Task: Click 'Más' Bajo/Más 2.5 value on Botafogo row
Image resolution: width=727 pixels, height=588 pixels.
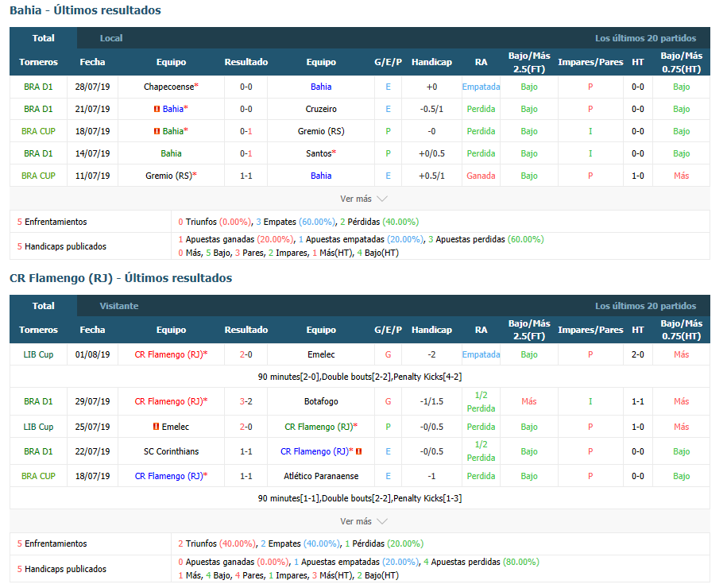Action: (x=528, y=401)
